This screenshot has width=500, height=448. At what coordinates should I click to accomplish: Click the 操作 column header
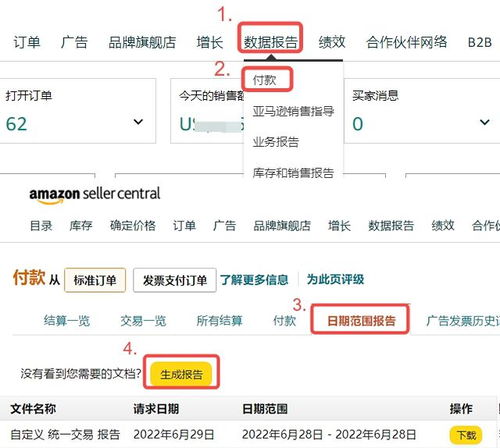[461, 409]
